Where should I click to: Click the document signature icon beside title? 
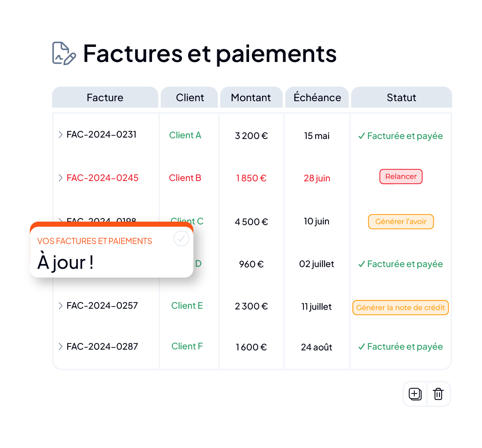click(x=64, y=53)
